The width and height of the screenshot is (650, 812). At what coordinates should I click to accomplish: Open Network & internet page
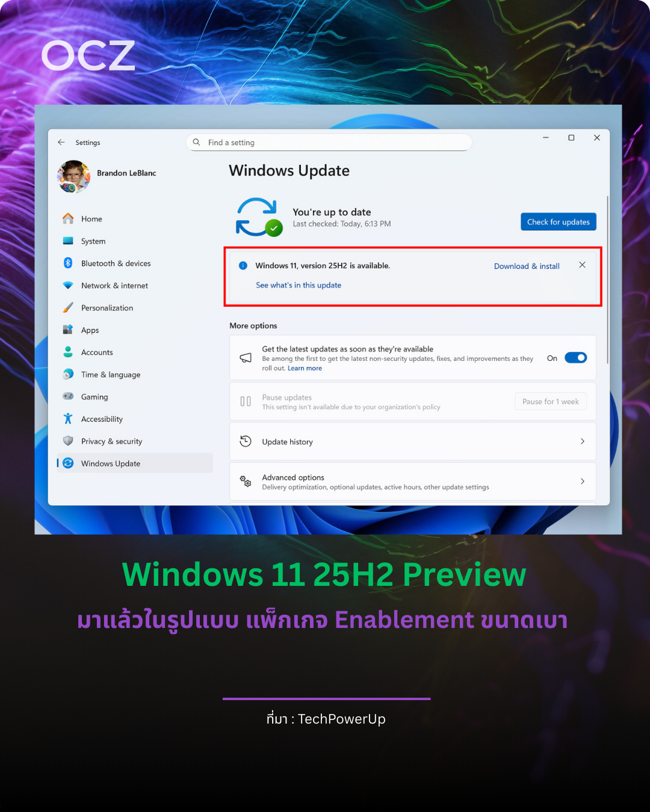pos(135,286)
